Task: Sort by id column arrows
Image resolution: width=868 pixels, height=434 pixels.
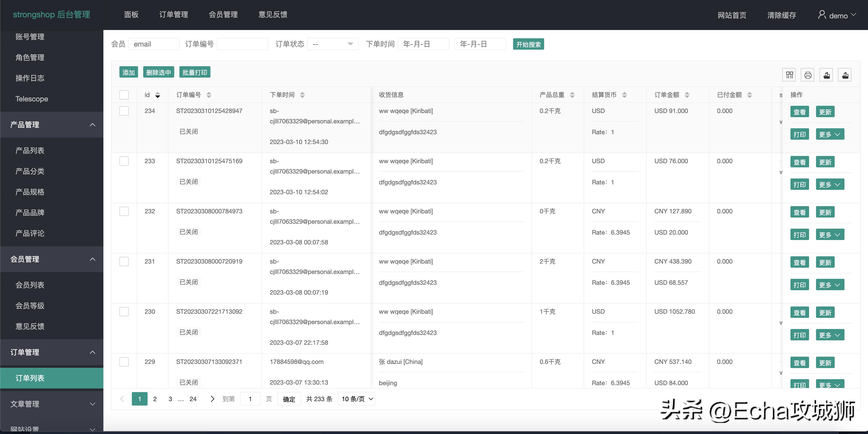Action: [157, 95]
